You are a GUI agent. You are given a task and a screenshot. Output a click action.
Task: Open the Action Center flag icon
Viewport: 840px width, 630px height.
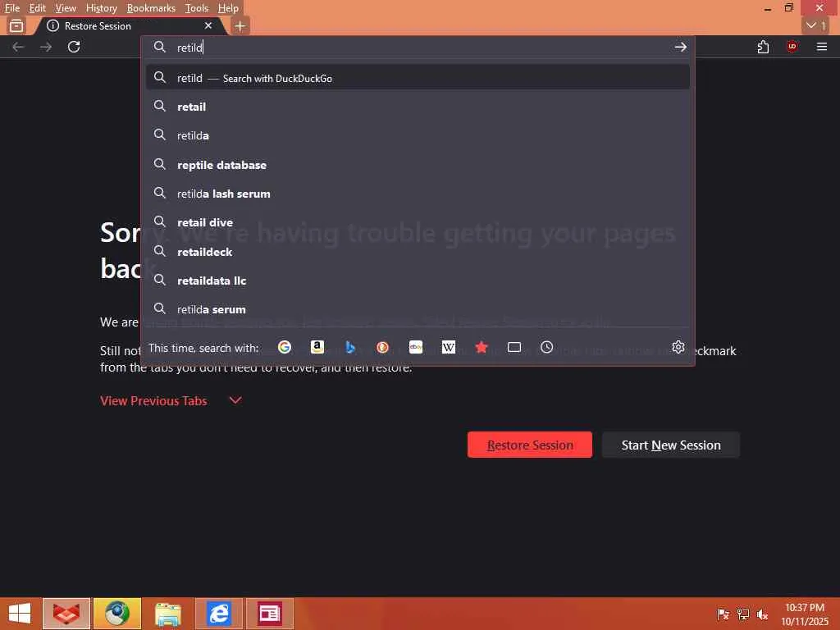tap(724, 614)
